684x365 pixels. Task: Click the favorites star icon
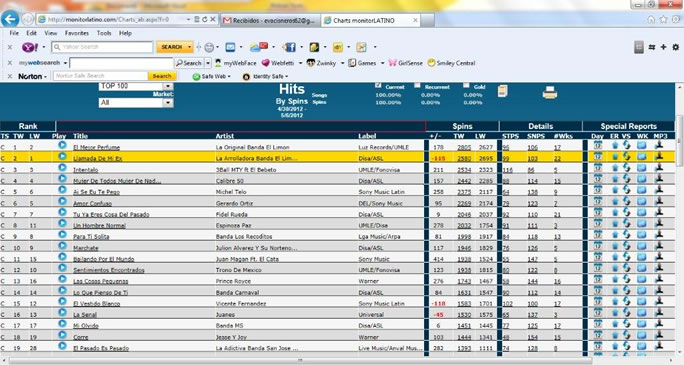663,20
